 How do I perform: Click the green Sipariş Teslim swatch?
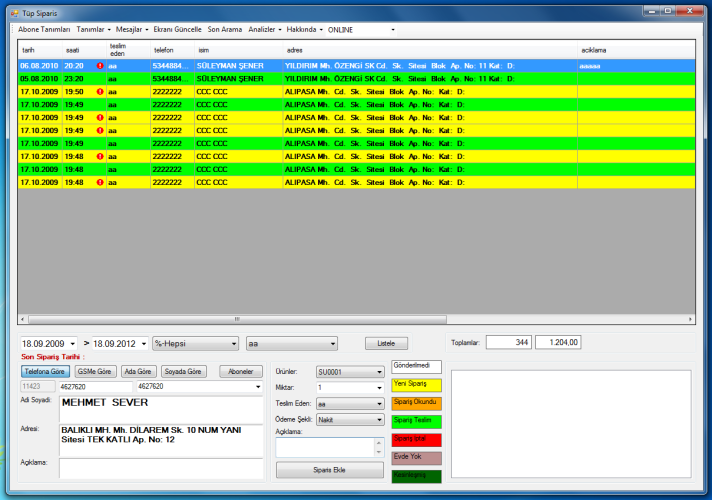point(416,421)
